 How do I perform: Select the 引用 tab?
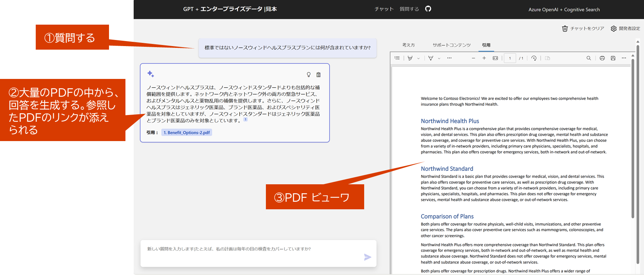tap(486, 45)
